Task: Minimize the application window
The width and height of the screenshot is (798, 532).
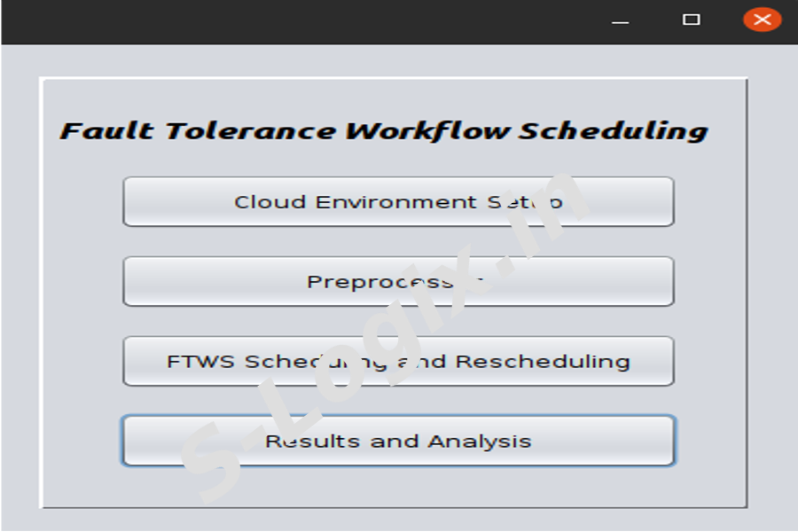Action: [x=620, y=20]
